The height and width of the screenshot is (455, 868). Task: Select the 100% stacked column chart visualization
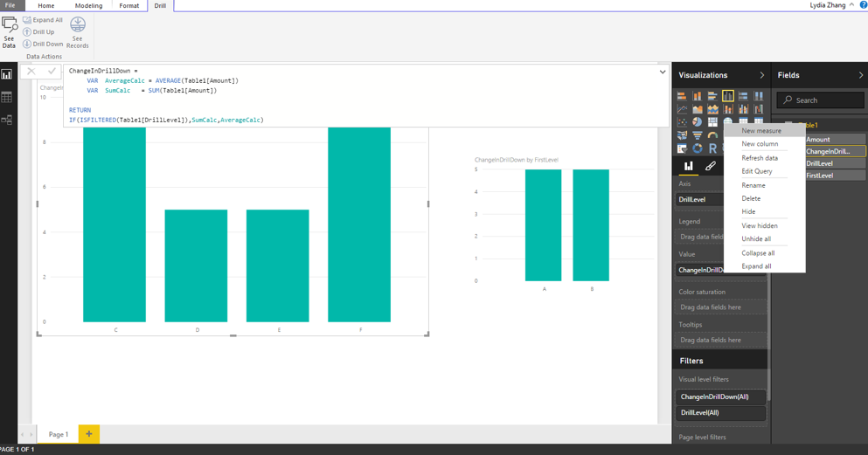coord(759,96)
